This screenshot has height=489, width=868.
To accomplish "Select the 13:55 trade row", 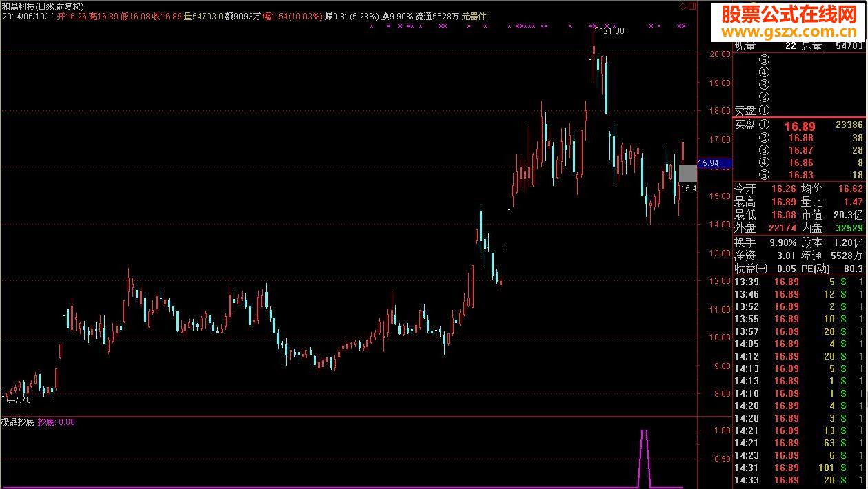I will click(x=798, y=319).
